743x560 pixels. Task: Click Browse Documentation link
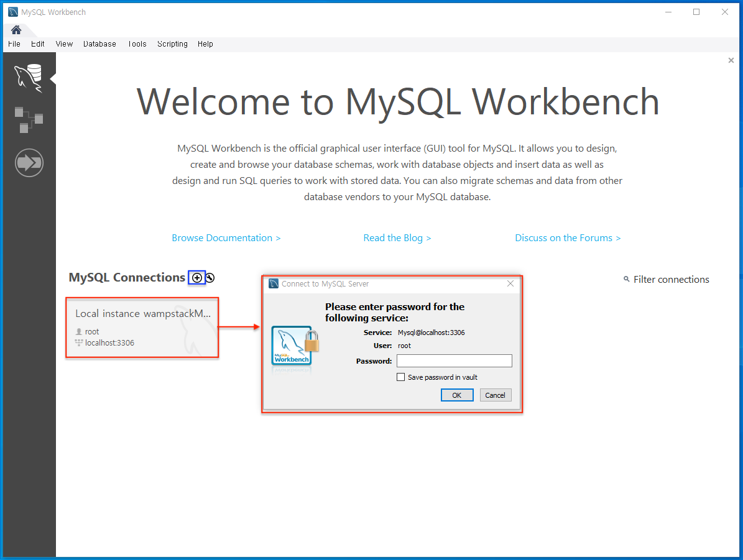(x=226, y=238)
